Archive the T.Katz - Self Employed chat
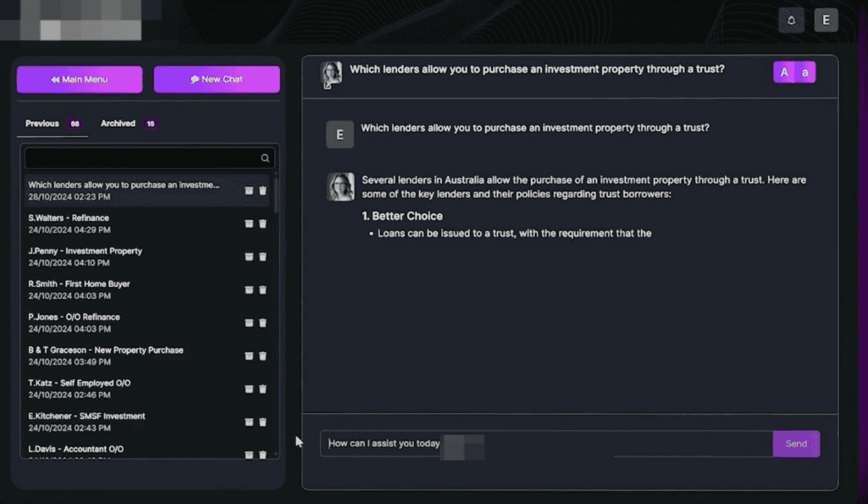Image resolution: width=868 pixels, height=504 pixels. point(249,389)
